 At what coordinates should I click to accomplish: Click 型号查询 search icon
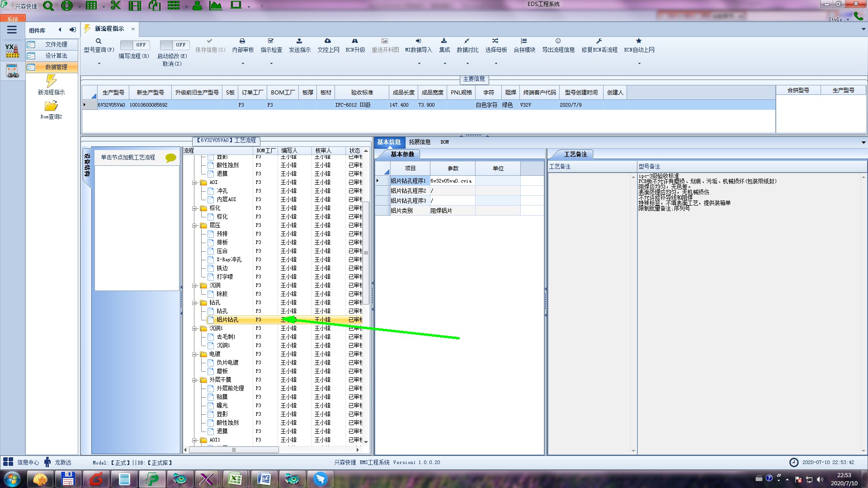click(98, 41)
